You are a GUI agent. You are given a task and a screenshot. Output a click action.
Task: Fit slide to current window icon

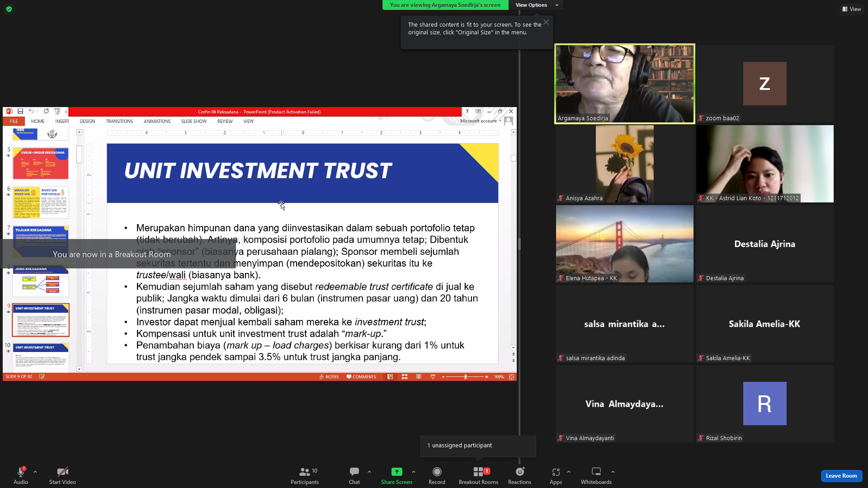pyautogui.click(x=512, y=377)
